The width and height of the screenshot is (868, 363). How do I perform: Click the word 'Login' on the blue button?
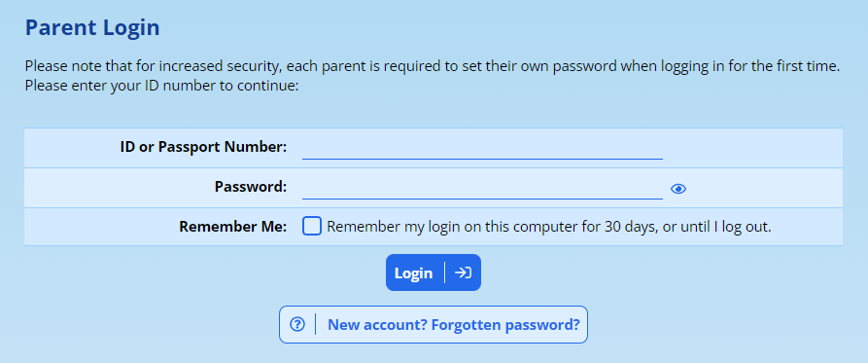tap(413, 273)
